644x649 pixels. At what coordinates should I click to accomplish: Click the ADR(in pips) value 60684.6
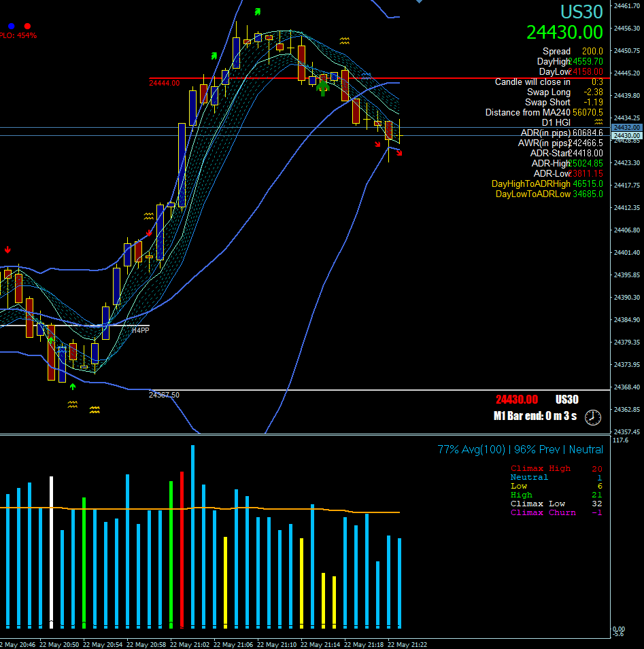[588, 133]
